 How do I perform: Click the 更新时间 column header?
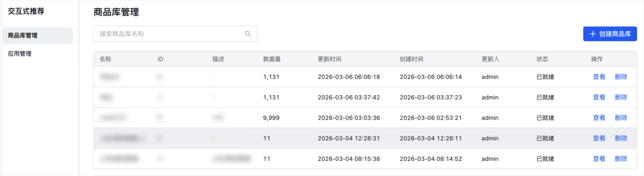[x=330, y=59]
